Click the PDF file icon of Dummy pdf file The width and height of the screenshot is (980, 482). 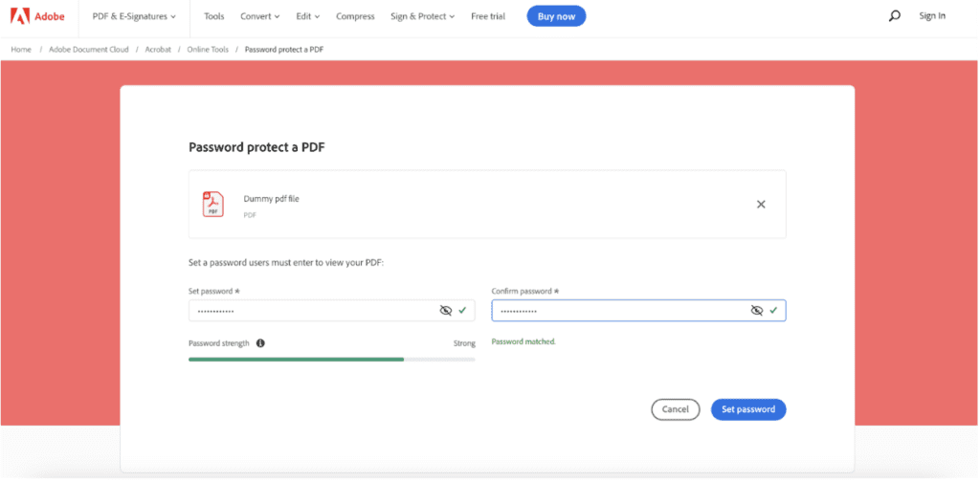[213, 204]
